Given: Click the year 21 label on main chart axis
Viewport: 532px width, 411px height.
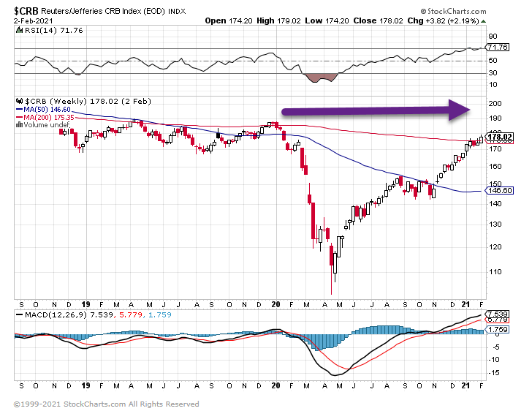Looking at the screenshot, I should coord(465,304).
